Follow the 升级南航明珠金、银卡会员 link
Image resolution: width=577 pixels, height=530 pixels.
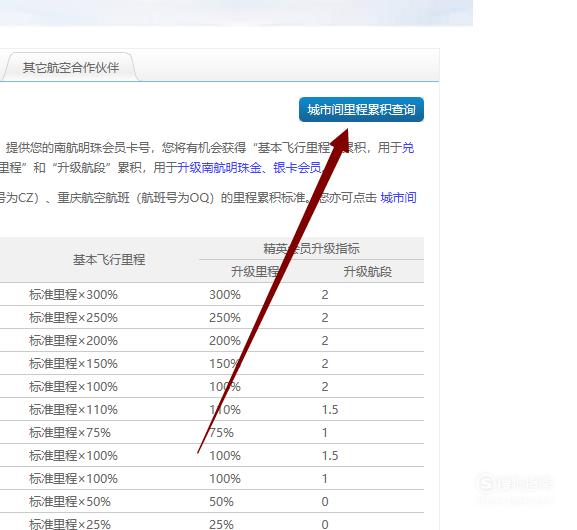tap(249, 168)
